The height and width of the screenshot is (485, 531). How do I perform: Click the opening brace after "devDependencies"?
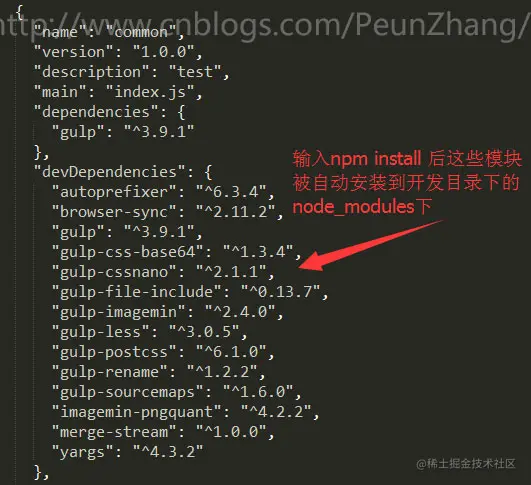point(208,172)
